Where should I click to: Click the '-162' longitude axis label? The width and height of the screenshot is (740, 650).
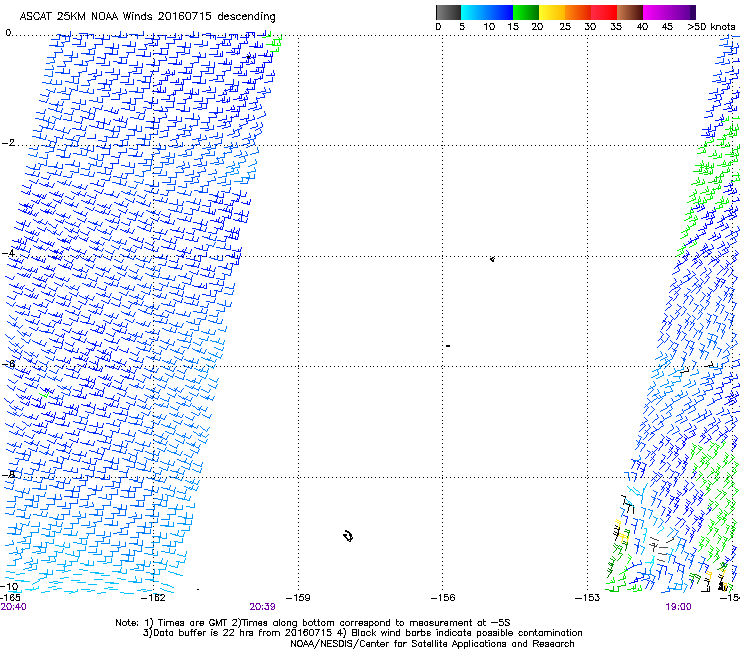(x=153, y=598)
